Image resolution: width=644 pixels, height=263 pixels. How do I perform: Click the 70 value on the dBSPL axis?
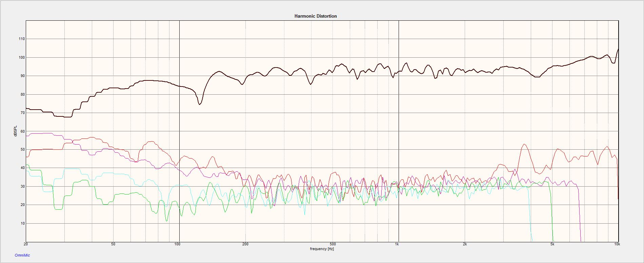click(x=23, y=113)
